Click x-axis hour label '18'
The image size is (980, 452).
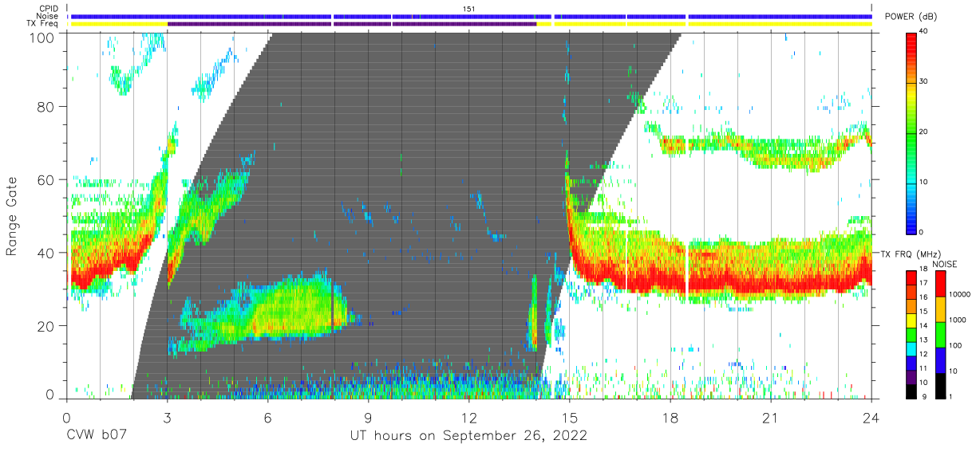(670, 417)
